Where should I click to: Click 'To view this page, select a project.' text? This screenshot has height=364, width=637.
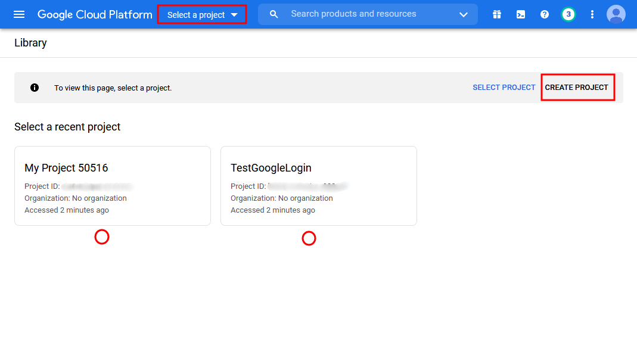(x=113, y=88)
